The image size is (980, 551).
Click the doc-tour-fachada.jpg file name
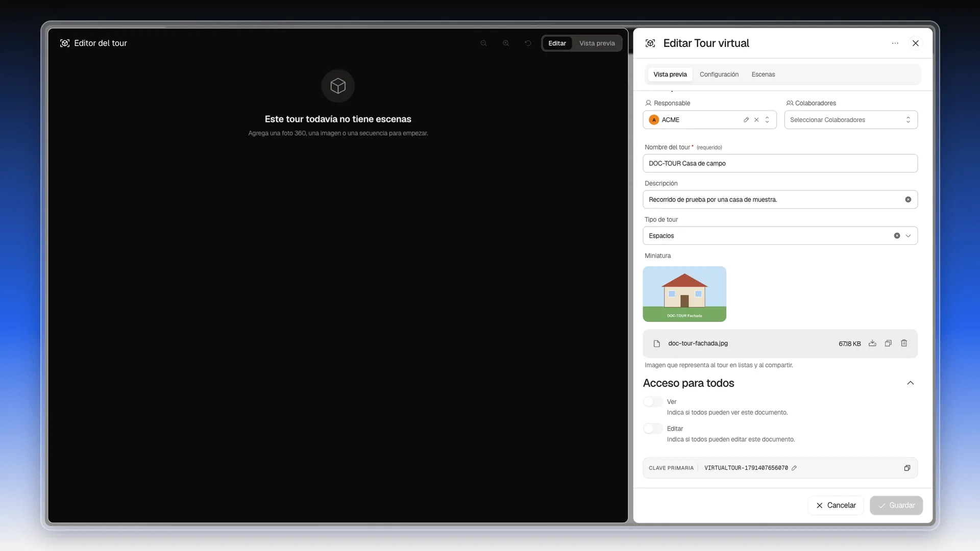(698, 343)
